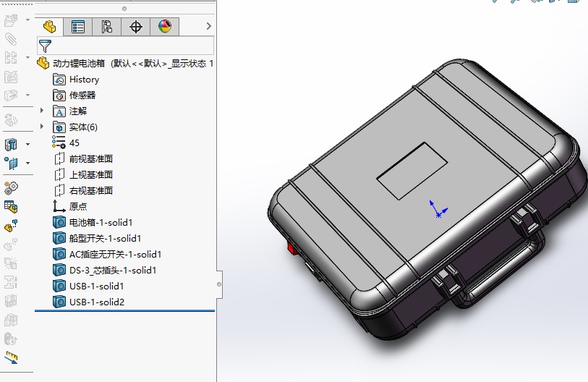This screenshot has height=382, width=588.
Task: Click the Performance Evaluation stopwatch icon
Action: pyautogui.click(x=11, y=339)
